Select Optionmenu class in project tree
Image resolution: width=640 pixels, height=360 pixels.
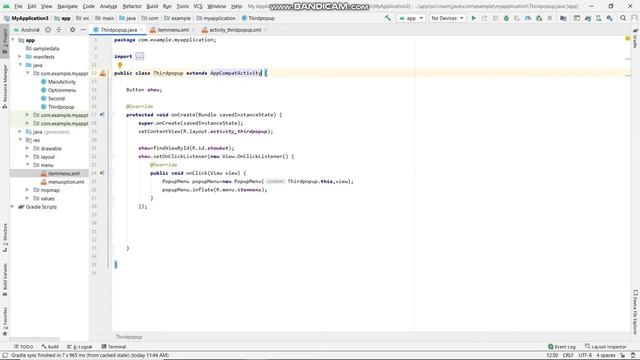58,90
